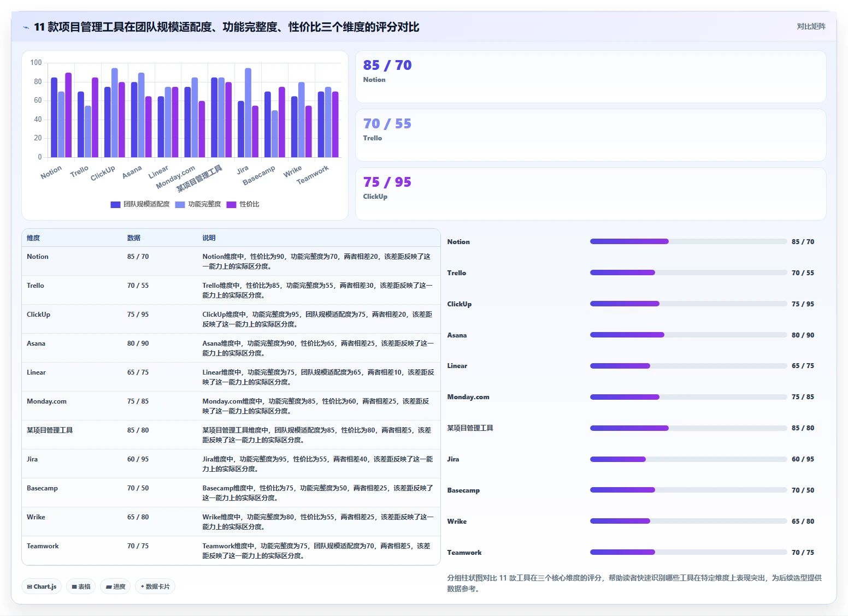Viewport: 848px width, 616px height.
Task: Select the Wrike name cell in the table
Action: click(x=72, y=522)
